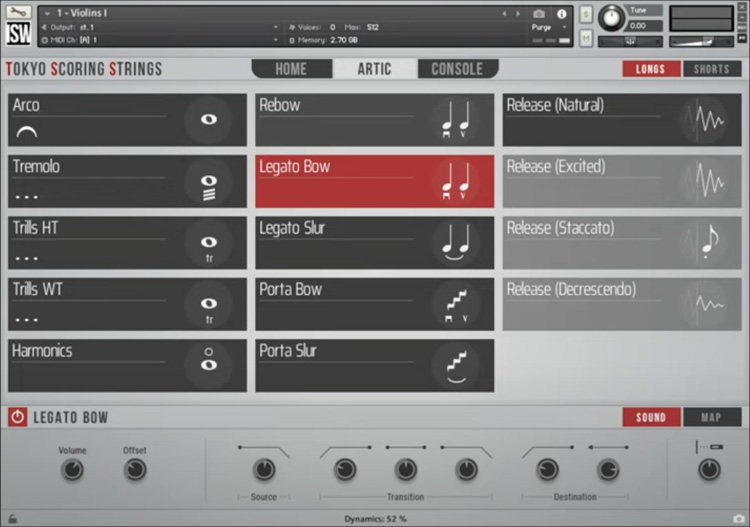Open the Purge dropdown menu
The height and width of the screenshot is (527, 750).
549,27
